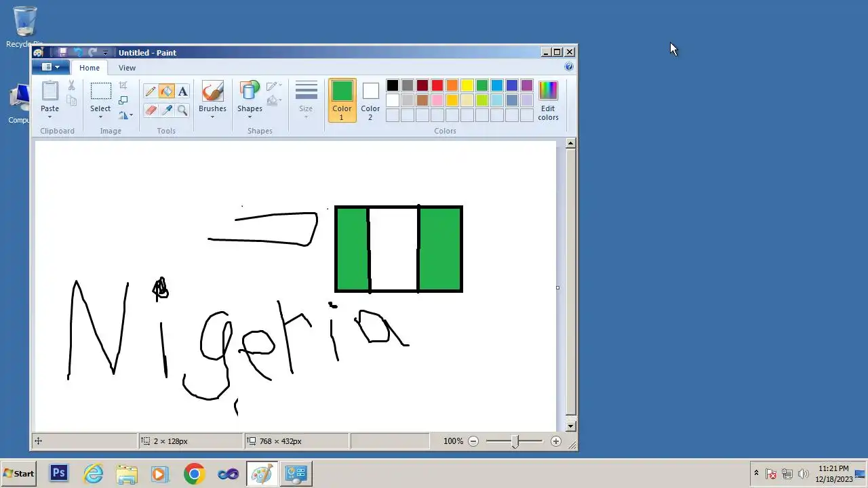The image size is (868, 488).
Task: Click the Redo arrow in title bar
Action: click(92, 52)
